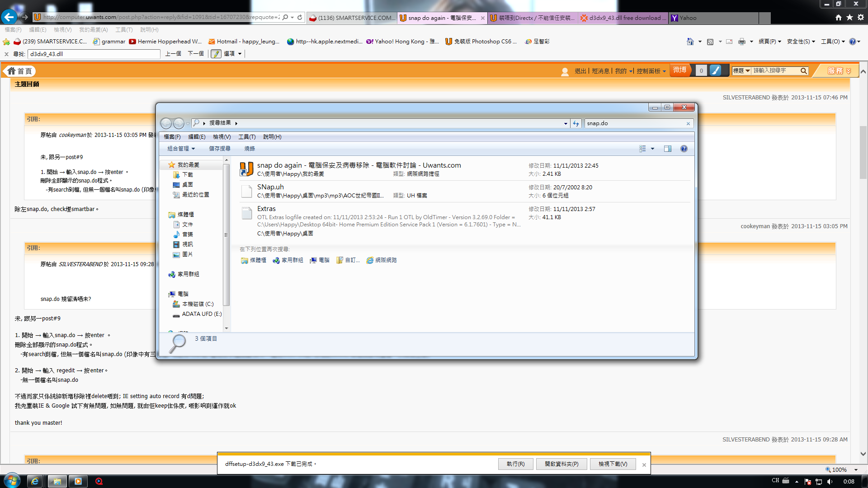This screenshot has width=868, height=488.
Task: Open the view options dropdown arrow in Explorer
Action: (x=652, y=149)
